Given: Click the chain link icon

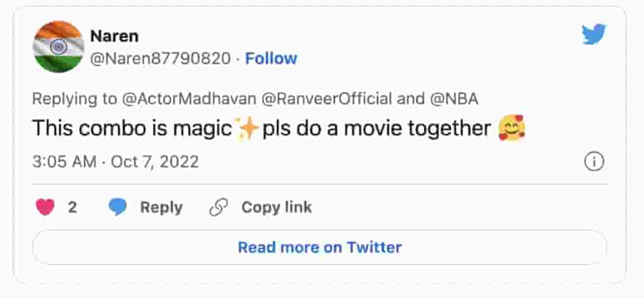Looking at the screenshot, I should 218,207.
